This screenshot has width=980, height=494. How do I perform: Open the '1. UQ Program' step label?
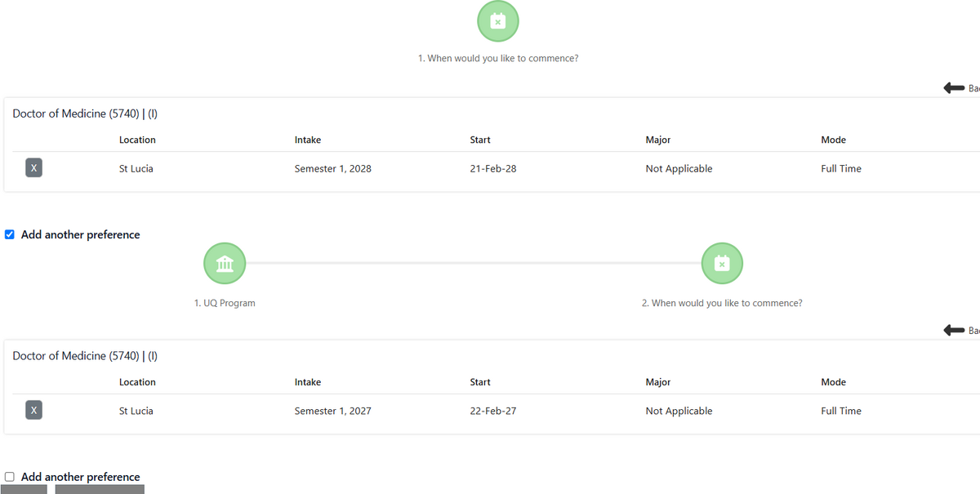(225, 303)
